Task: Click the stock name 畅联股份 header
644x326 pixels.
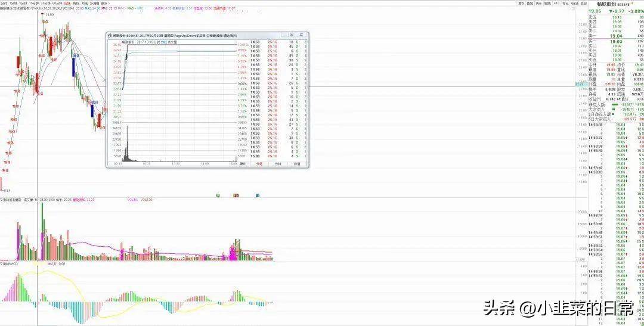Action: [x=606, y=4]
